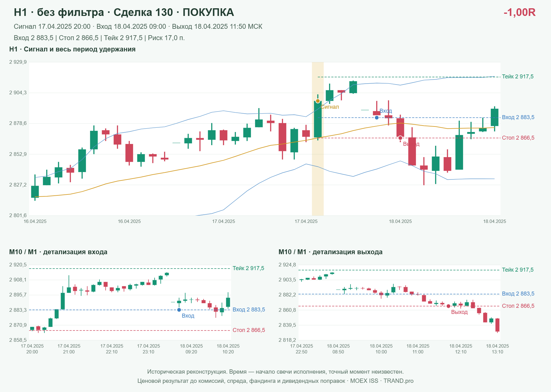551x392 pixels.
Task: Click the red Выход dot in exit detail chart
Action: [x=448, y=306]
